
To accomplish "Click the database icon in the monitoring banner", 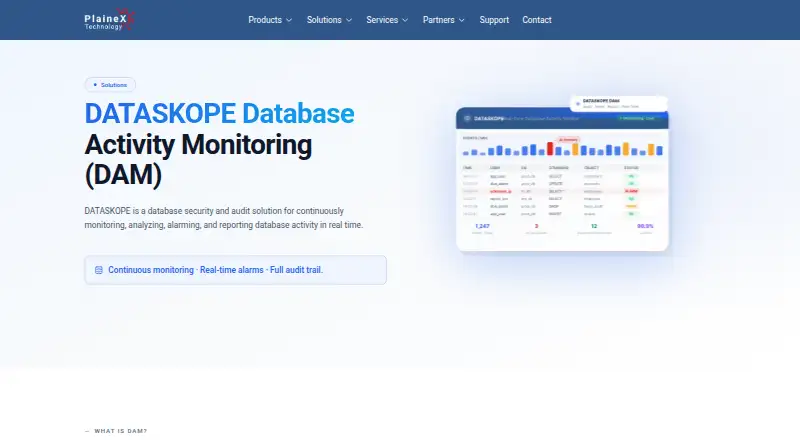I will [99, 270].
